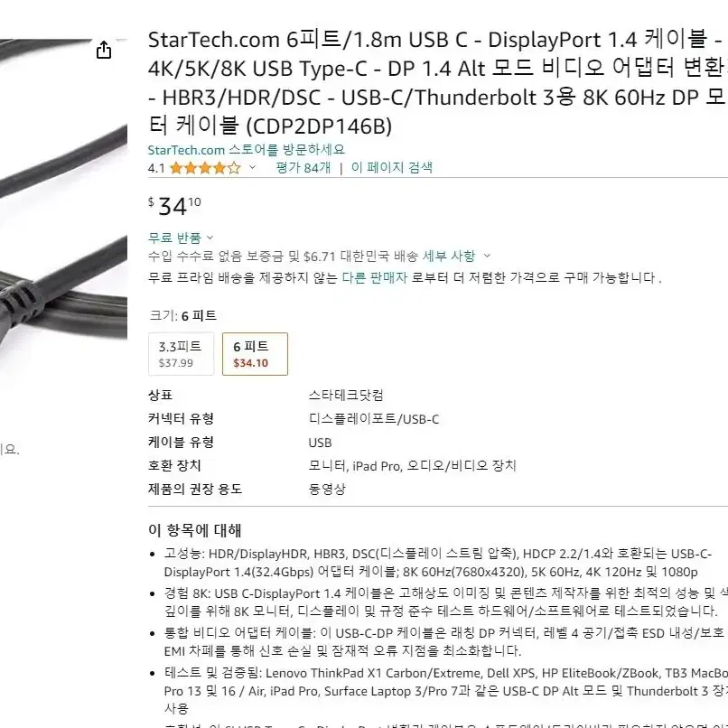Select the 3.3피트 size option

click(x=181, y=354)
